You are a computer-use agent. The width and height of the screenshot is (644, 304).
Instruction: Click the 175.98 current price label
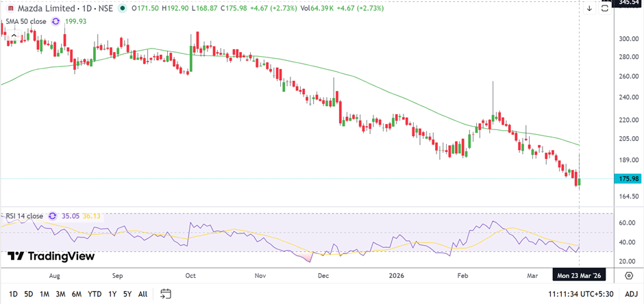coord(628,179)
